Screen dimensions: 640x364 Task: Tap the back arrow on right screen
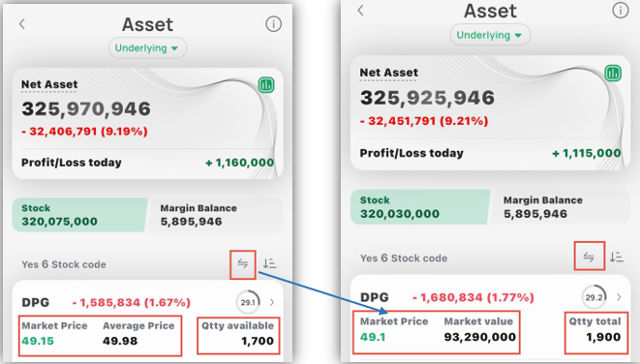point(360,11)
